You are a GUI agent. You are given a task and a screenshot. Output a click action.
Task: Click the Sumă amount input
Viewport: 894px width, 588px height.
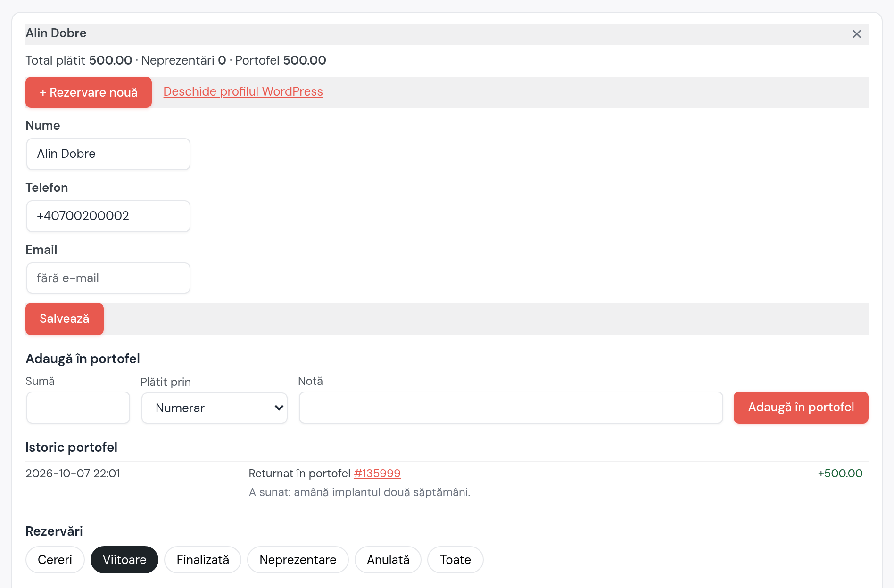tap(78, 408)
